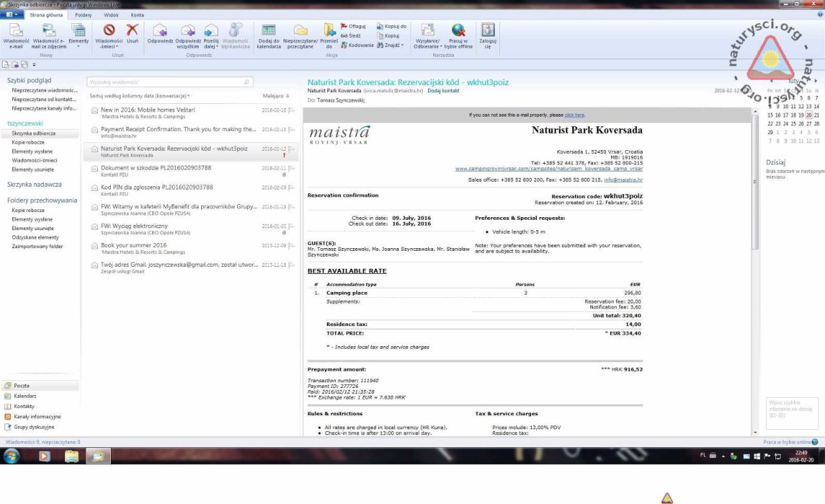Image resolution: width=825 pixels, height=504 pixels.
Task: Click the quick event entry box in calendar
Action: pos(791,412)
